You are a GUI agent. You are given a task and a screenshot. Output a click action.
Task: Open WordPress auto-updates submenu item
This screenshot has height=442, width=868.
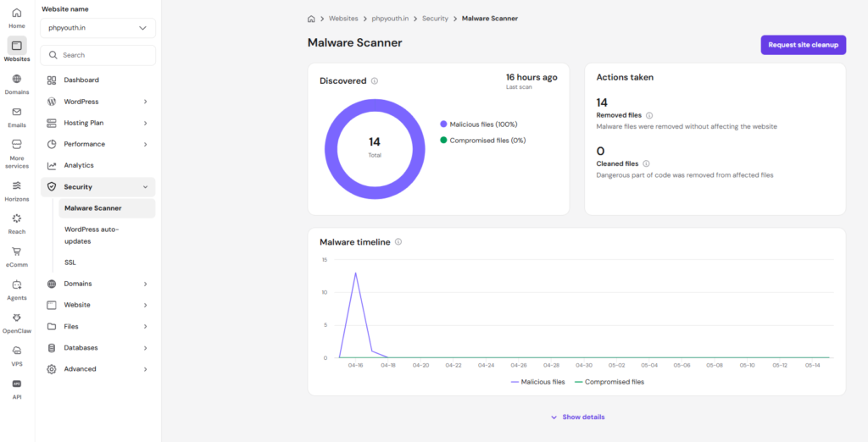point(107,235)
